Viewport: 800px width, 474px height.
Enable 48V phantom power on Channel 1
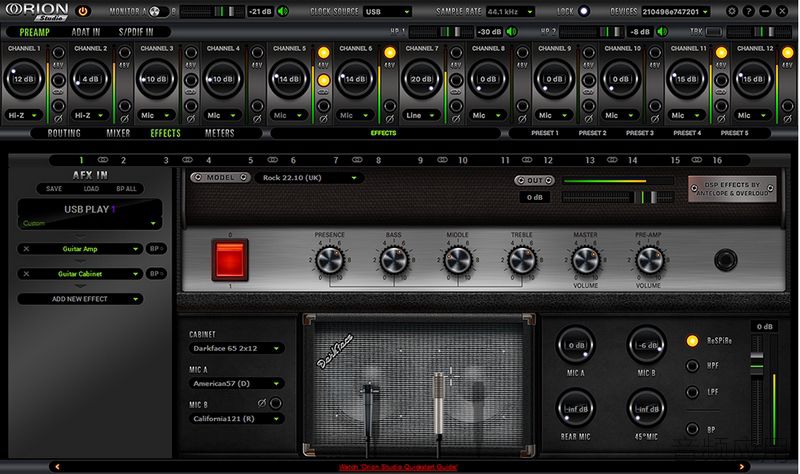pyautogui.click(x=58, y=53)
